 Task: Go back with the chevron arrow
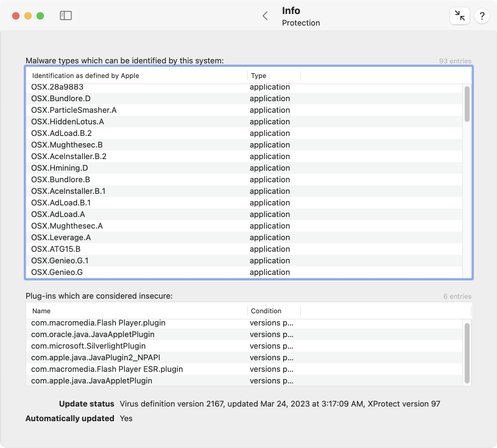tap(266, 16)
